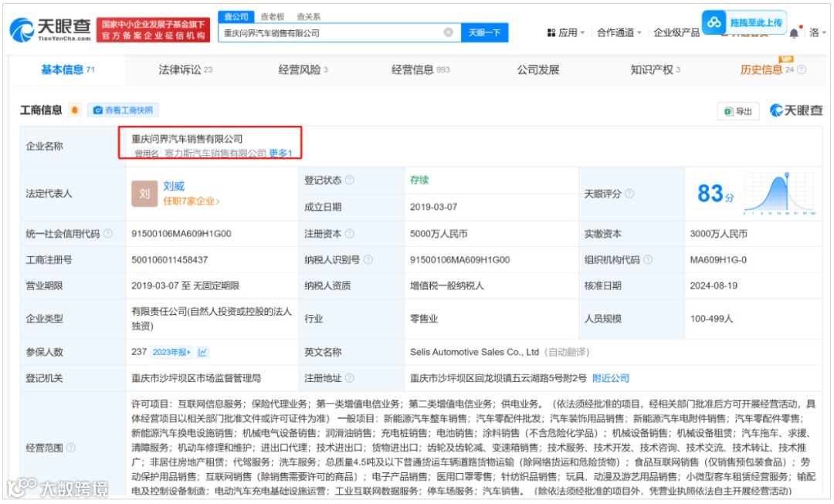
Task: Switch to the 公司发展 tab
Action: click(537, 69)
